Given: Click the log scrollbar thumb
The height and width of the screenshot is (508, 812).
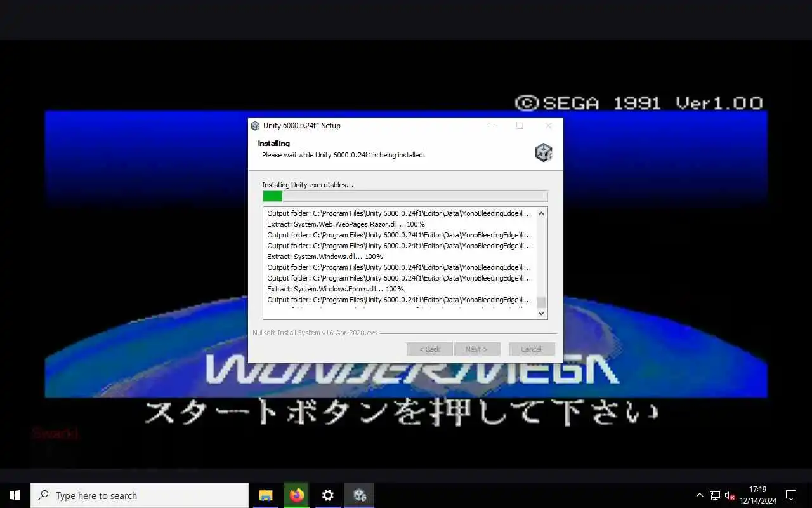Looking at the screenshot, I should coord(541,302).
